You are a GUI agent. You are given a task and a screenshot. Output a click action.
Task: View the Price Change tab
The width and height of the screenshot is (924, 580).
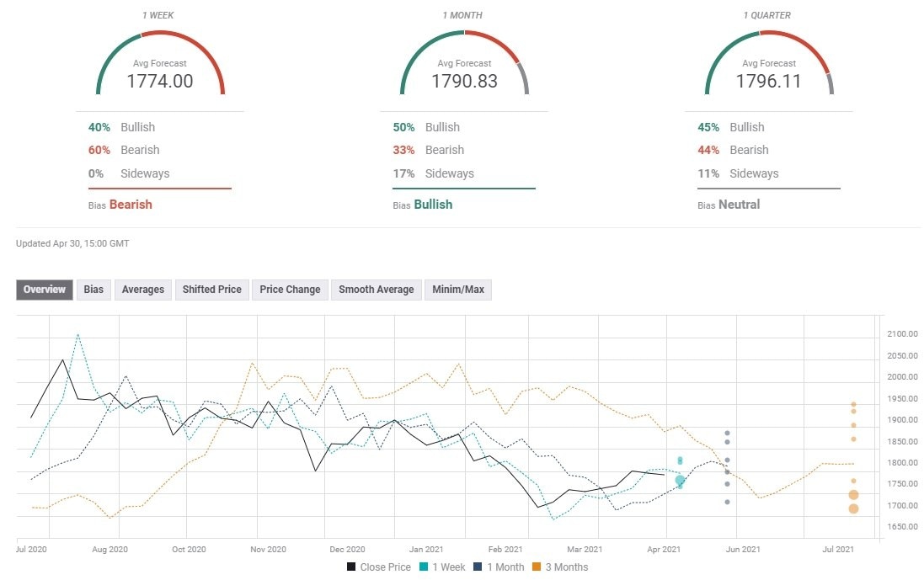(x=289, y=289)
